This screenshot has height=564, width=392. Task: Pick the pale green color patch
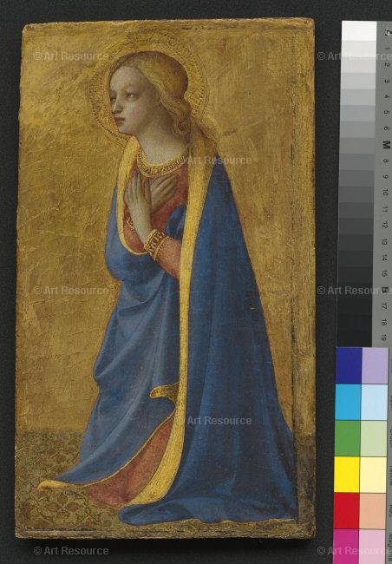tap(374, 438)
